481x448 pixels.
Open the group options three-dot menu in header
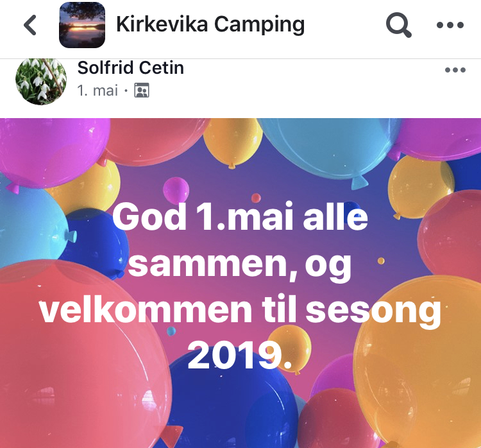point(450,25)
